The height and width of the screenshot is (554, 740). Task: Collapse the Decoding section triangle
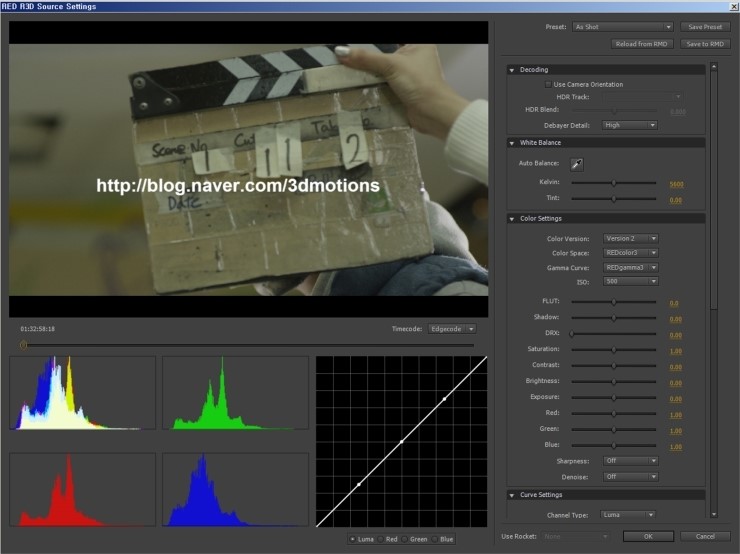coord(512,70)
